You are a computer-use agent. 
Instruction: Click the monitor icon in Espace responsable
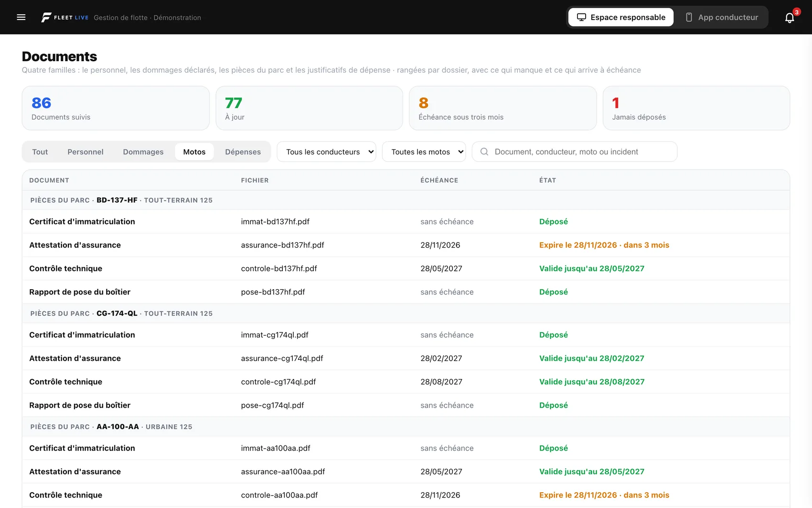[581, 17]
